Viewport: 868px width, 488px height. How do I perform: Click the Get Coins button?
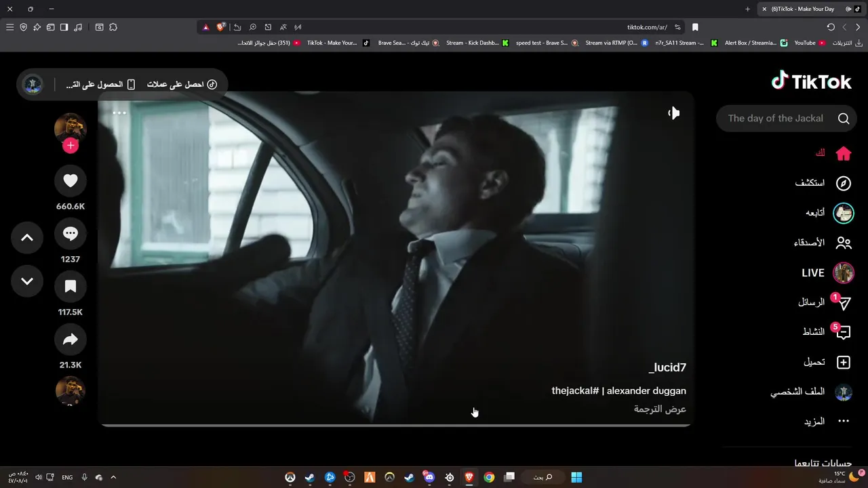tap(182, 85)
